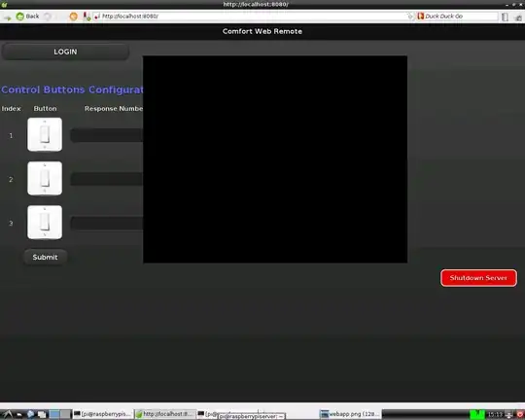The width and height of the screenshot is (525, 420).
Task: Switch to the first pi@raspberrypis terminal taskbar item
Action: [103, 414]
